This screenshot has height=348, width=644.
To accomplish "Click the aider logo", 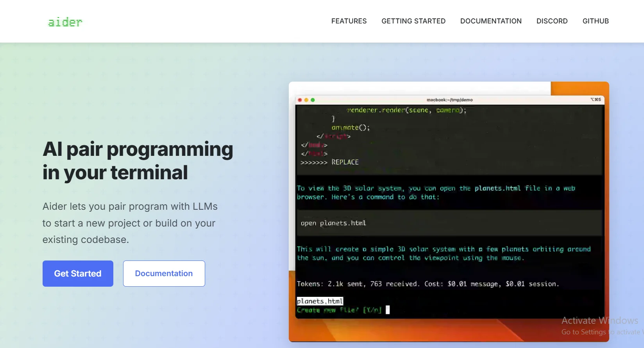I will [65, 22].
